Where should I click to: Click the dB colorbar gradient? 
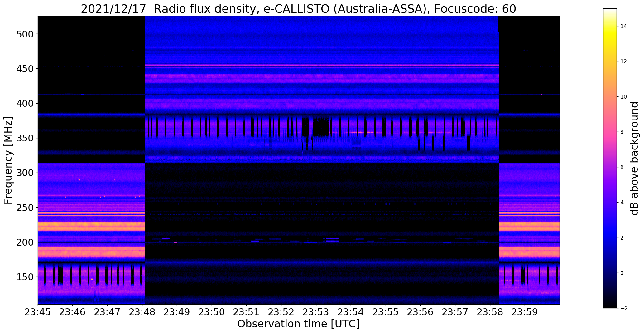(x=610, y=158)
